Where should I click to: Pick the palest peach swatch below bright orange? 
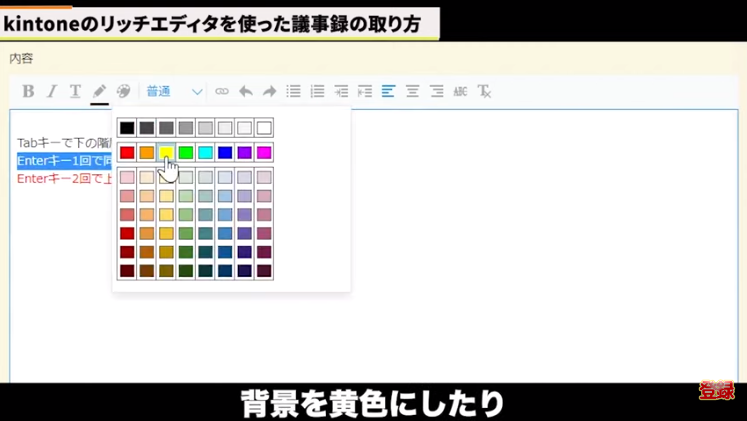tap(147, 177)
